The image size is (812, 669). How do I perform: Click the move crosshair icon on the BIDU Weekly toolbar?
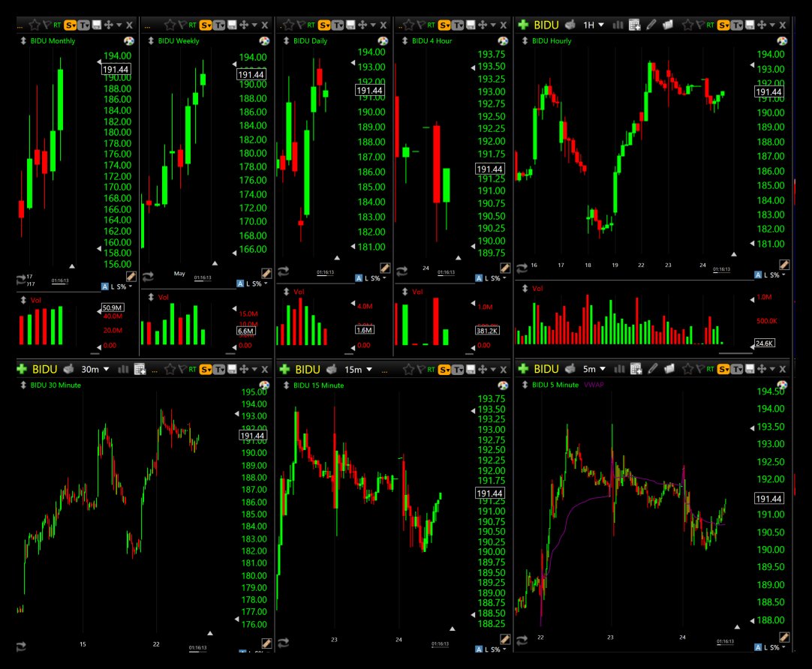coord(245,24)
